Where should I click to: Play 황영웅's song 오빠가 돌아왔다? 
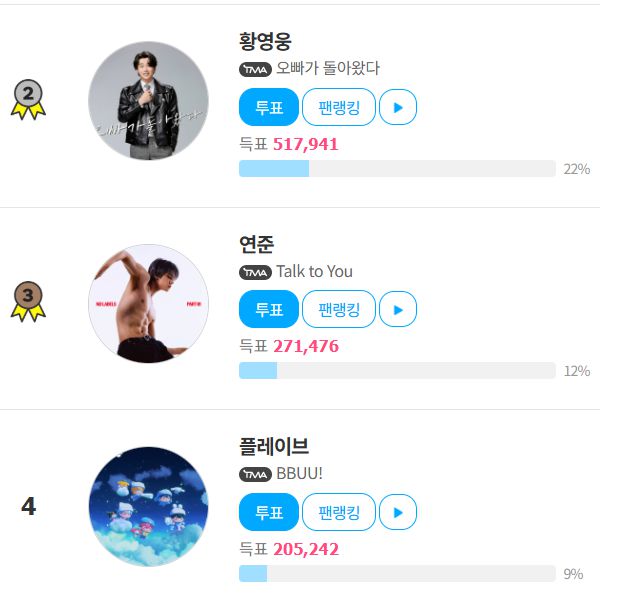(398, 108)
